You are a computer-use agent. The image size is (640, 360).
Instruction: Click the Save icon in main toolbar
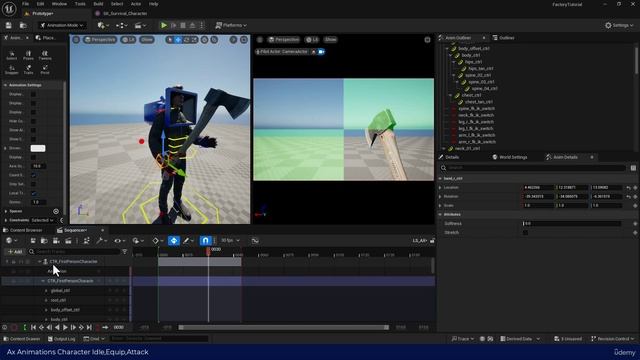click(9, 25)
